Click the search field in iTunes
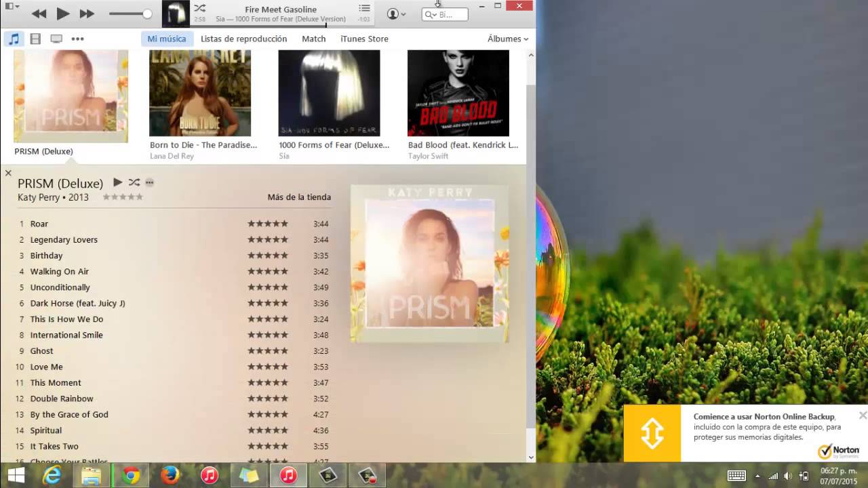 point(445,14)
